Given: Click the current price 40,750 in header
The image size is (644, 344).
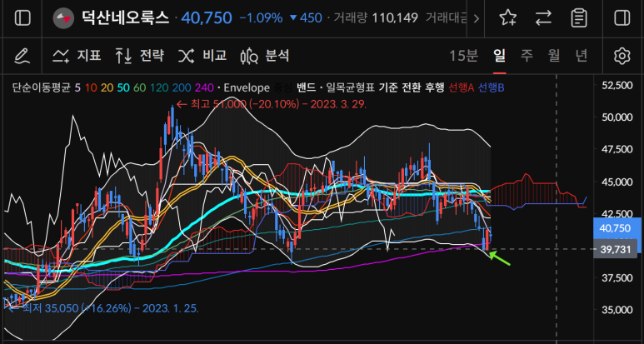Looking at the screenshot, I should [x=207, y=17].
